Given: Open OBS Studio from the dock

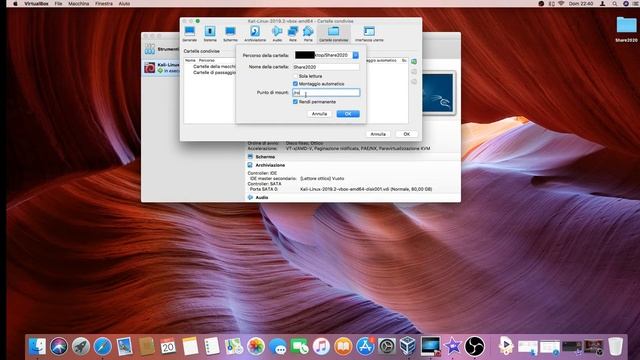Looking at the screenshot, I should coord(475,346).
